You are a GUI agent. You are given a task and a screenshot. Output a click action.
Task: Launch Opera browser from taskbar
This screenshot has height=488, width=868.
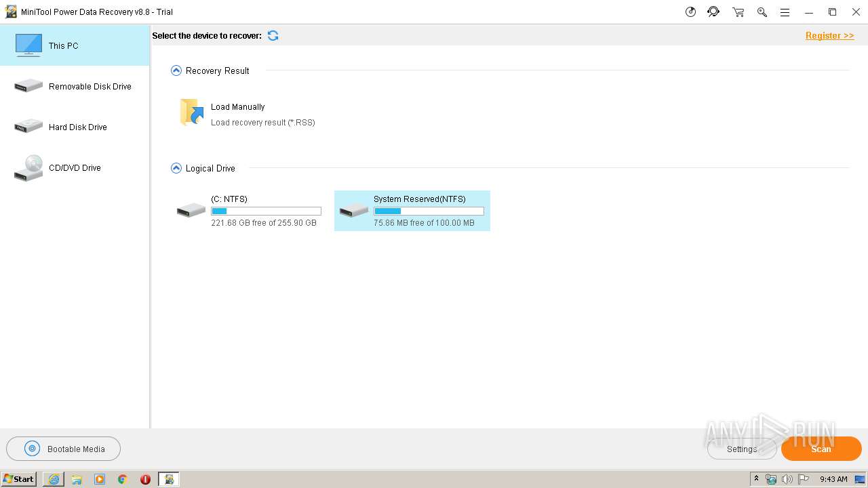click(145, 479)
